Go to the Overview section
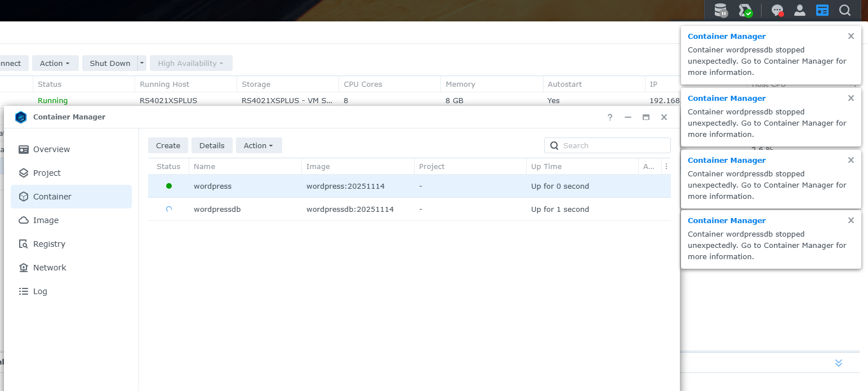This screenshot has height=391, width=868. [x=51, y=149]
